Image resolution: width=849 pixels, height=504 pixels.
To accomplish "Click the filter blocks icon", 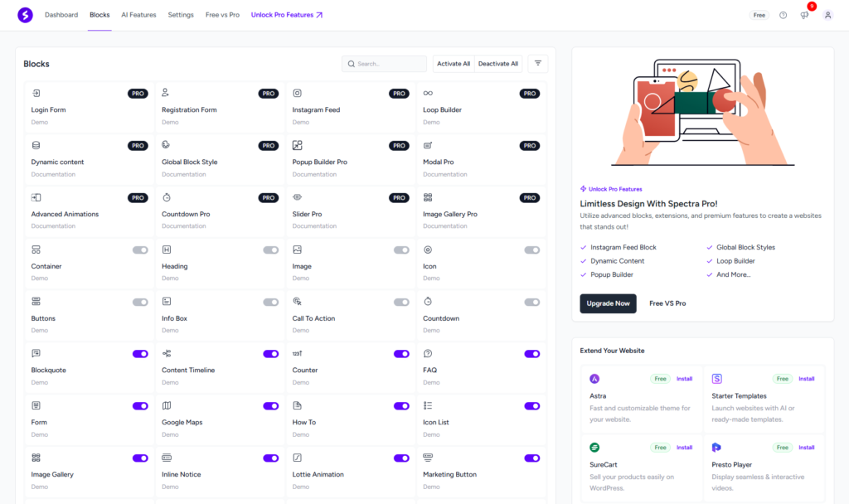I will point(537,63).
